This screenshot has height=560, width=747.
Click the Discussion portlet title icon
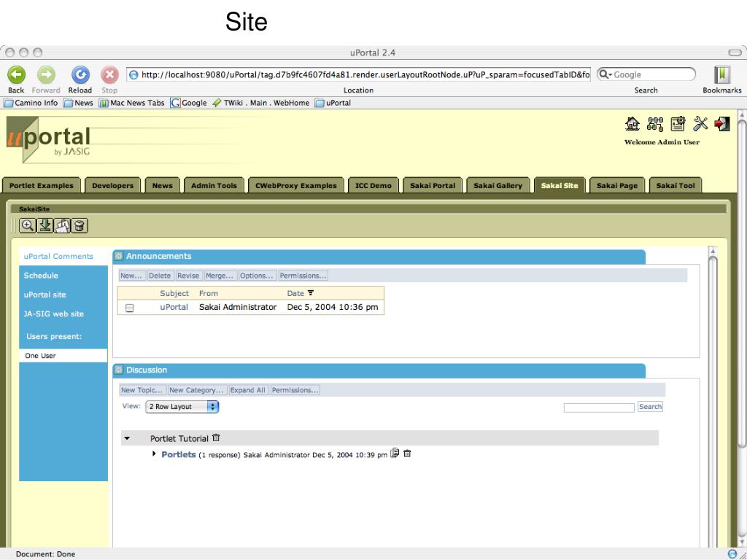pyautogui.click(x=119, y=370)
